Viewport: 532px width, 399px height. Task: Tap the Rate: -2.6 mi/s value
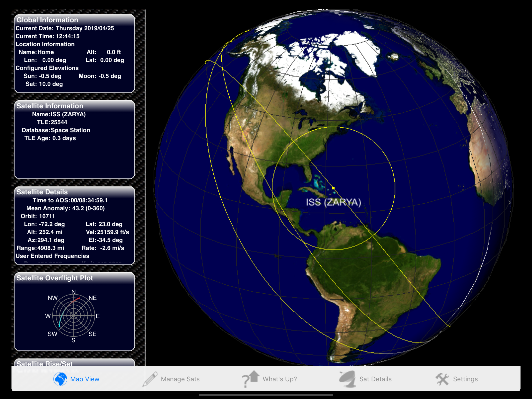[x=103, y=248]
